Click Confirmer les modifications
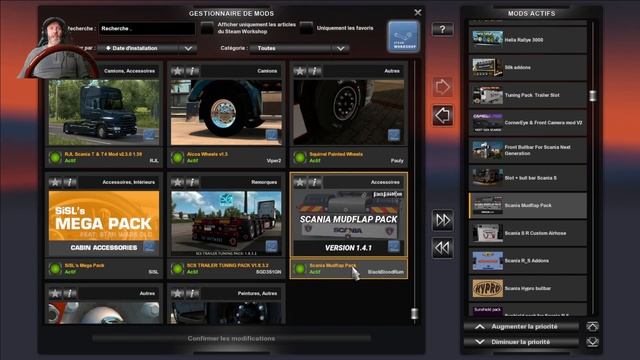The height and width of the screenshot is (360, 640). tap(231, 338)
